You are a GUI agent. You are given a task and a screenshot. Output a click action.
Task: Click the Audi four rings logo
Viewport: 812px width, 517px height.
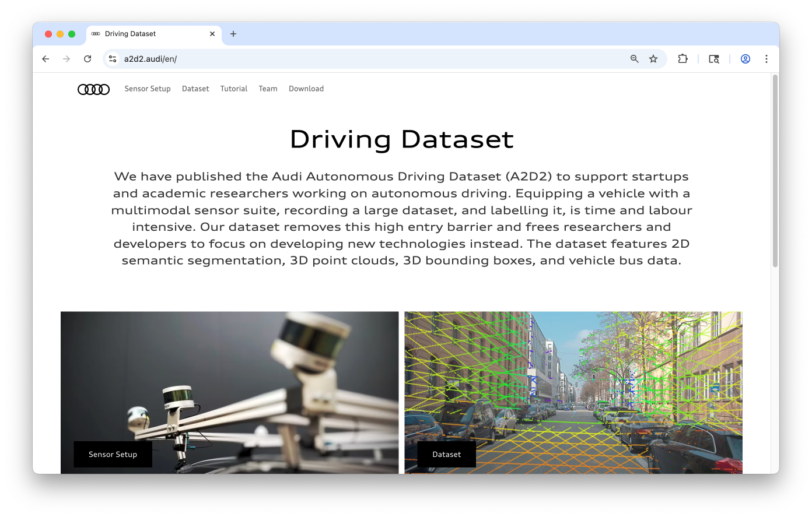pos(93,89)
